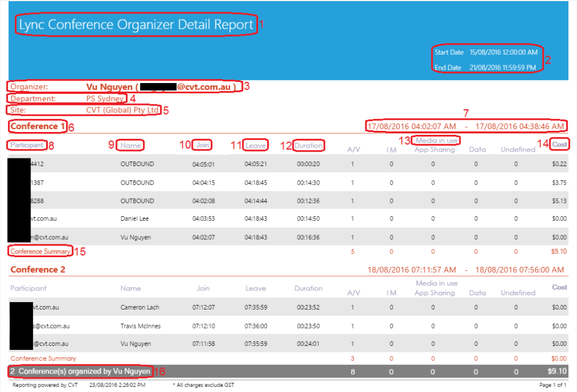Click the Conference 2 'Conference Summary' label
This screenshot has width=577, height=392.
43,359
